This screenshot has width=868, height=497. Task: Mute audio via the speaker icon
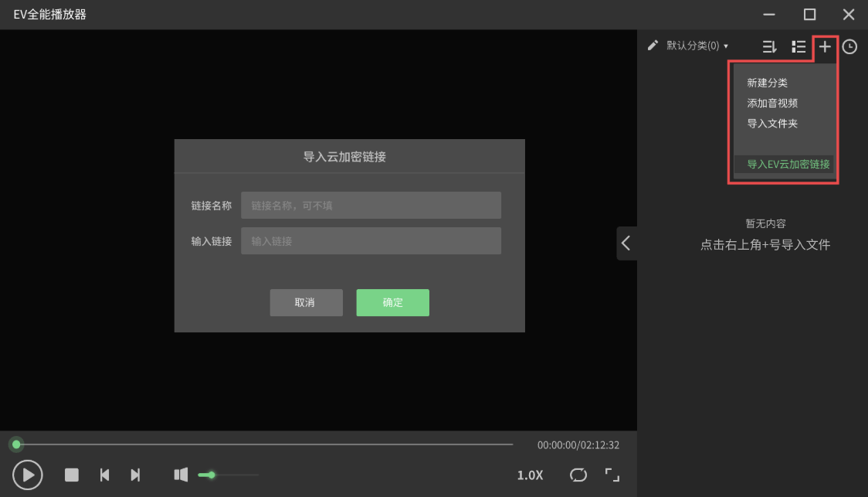click(x=181, y=475)
